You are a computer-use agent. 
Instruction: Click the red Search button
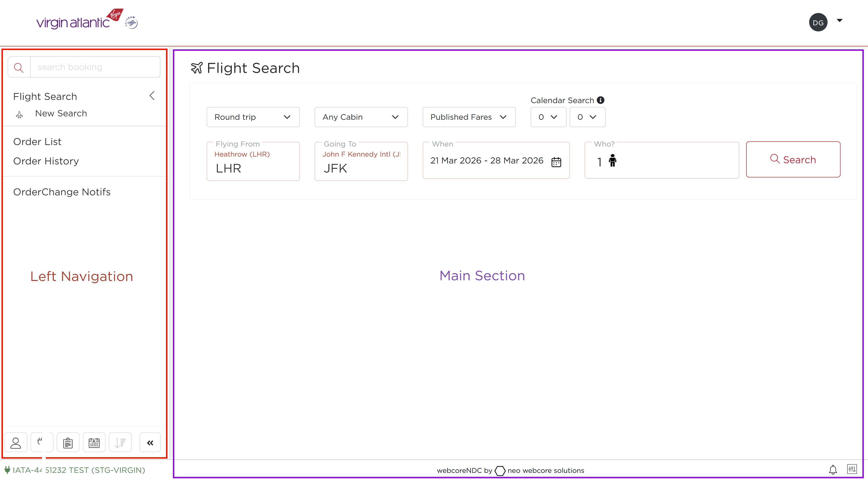tap(793, 160)
